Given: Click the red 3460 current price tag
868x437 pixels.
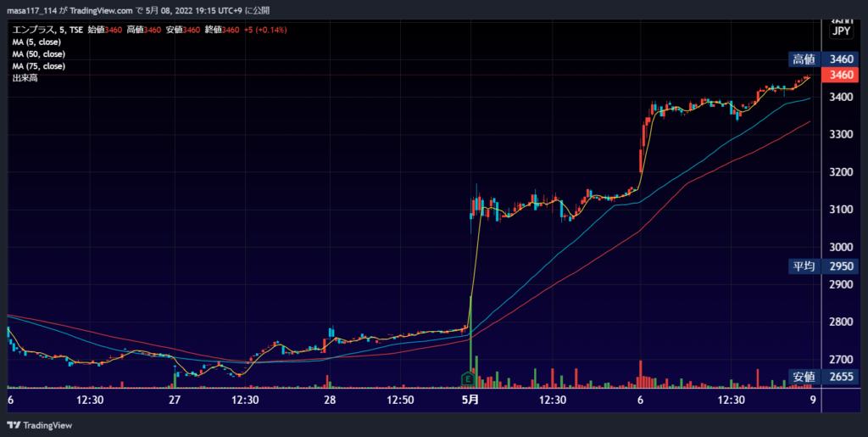Looking at the screenshot, I should tap(840, 75).
